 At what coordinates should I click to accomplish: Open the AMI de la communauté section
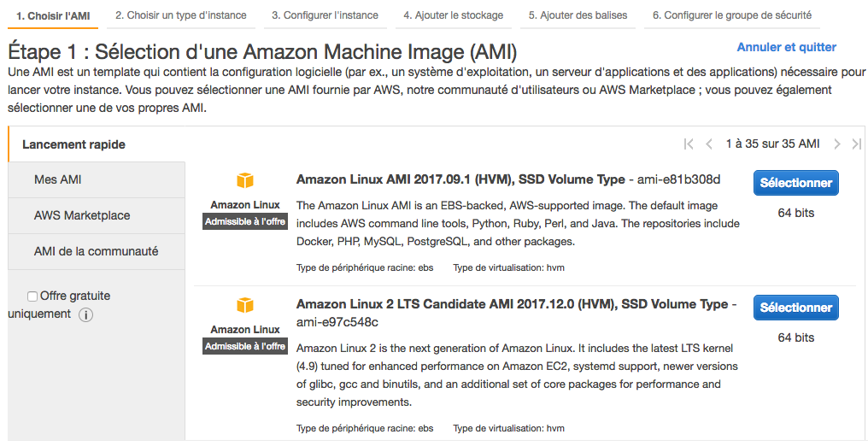[x=96, y=251]
